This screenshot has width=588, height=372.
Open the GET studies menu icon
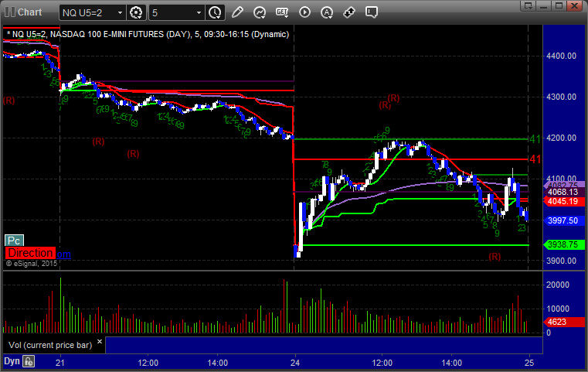click(x=282, y=12)
